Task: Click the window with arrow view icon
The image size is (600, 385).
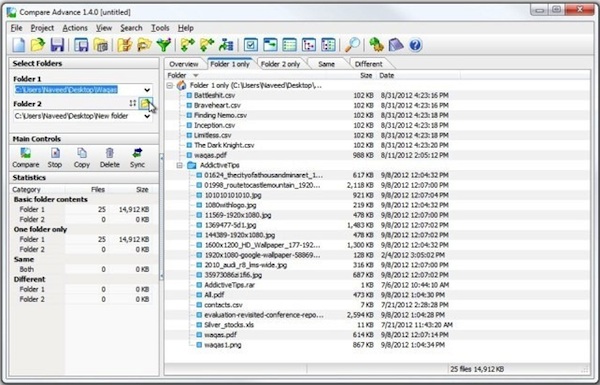Action: [270, 45]
